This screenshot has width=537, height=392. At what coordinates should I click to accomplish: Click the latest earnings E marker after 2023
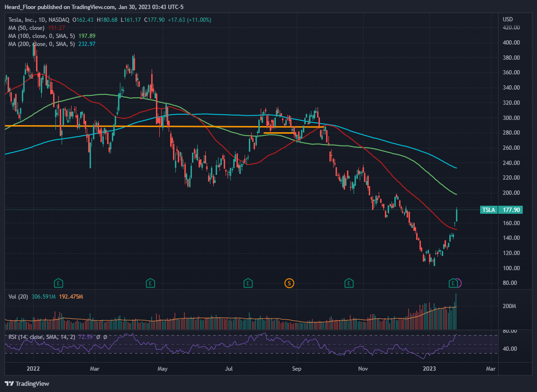click(x=454, y=283)
